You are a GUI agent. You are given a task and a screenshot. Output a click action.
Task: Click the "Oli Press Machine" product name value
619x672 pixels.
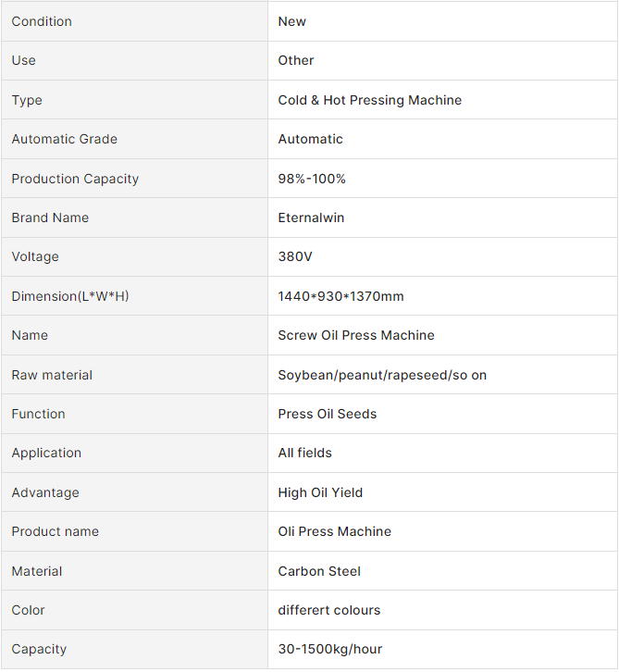tap(334, 531)
